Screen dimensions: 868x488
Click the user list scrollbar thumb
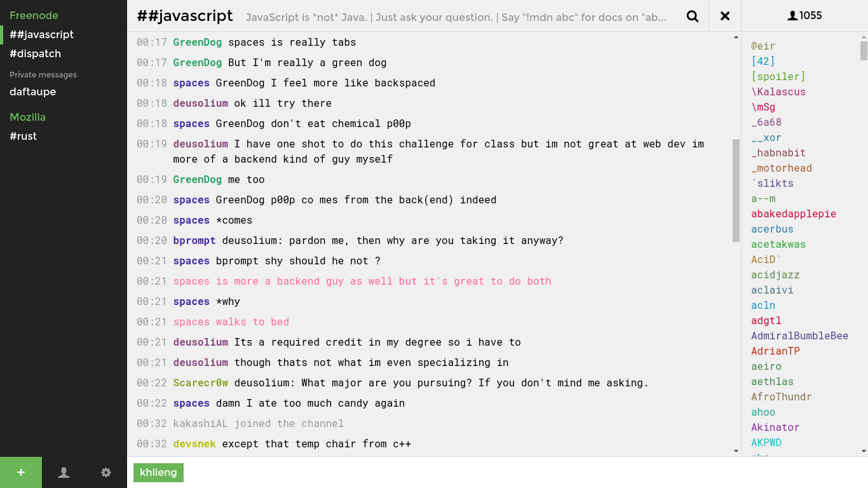(x=864, y=51)
